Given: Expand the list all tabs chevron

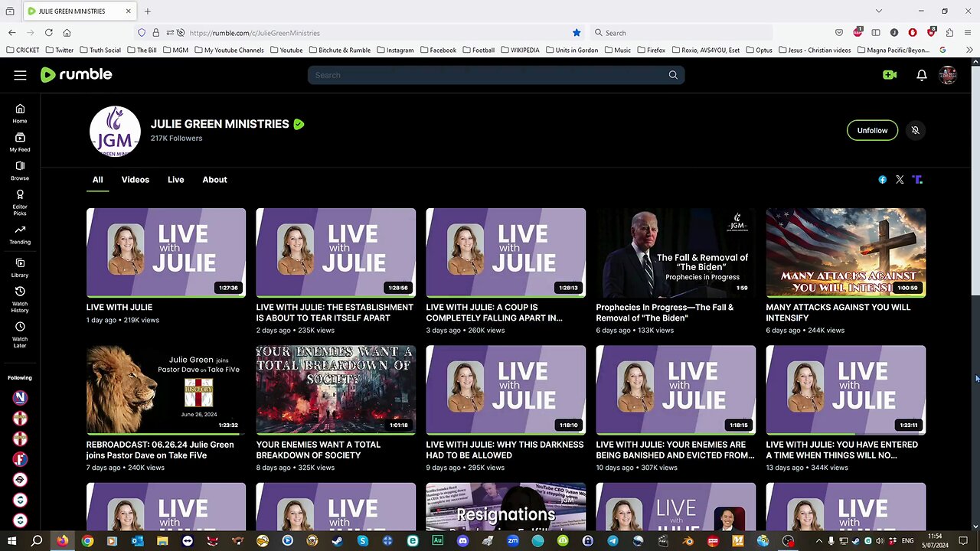Looking at the screenshot, I should pos(878,11).
